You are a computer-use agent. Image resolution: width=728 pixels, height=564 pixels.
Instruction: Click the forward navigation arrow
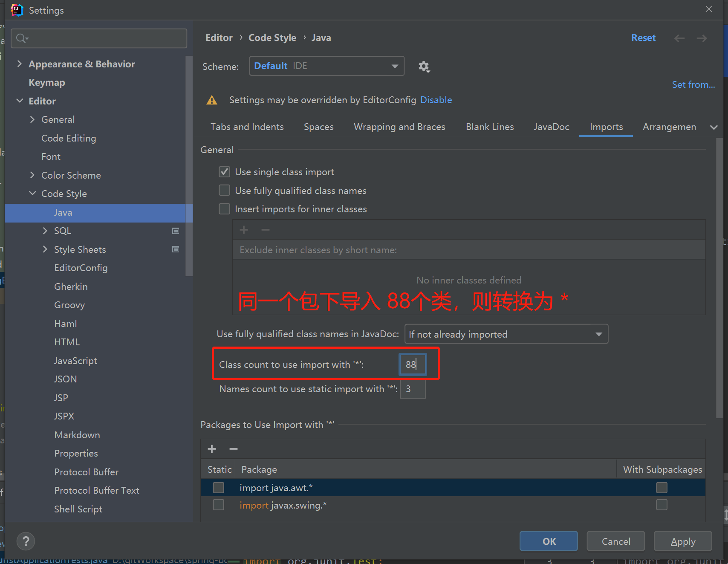[702, 38]
